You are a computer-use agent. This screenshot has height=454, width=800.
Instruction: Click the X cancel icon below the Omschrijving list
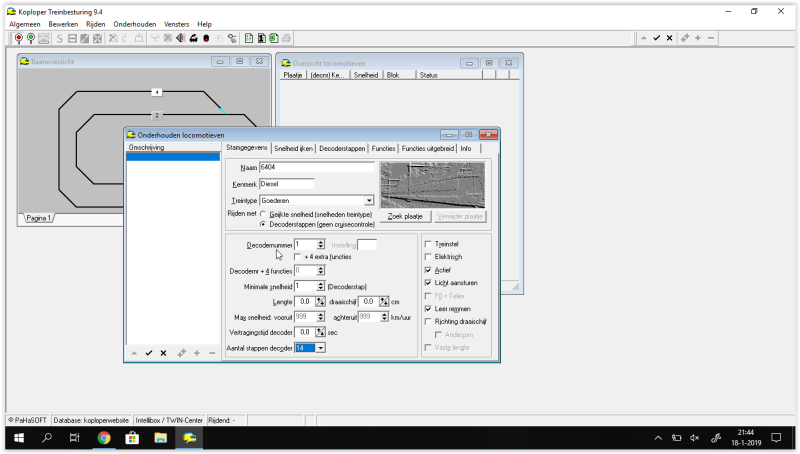163,353
